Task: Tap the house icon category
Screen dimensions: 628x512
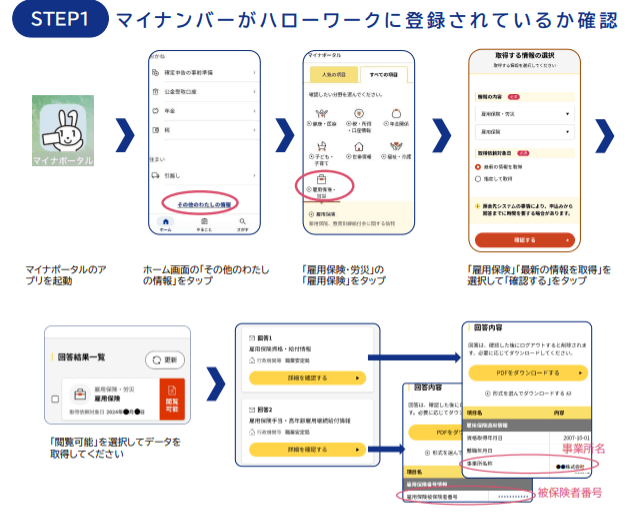Action: [358, 147]
